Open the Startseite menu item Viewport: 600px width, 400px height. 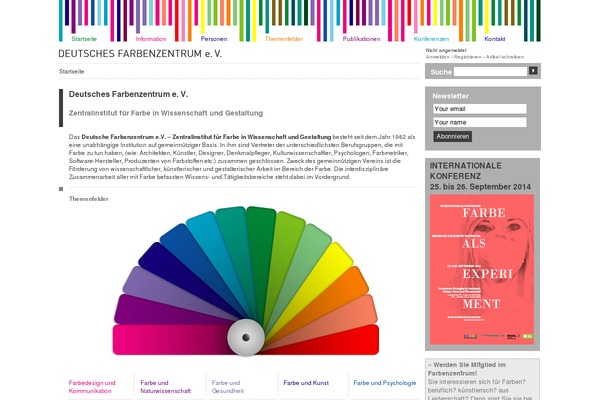point(84,39)
